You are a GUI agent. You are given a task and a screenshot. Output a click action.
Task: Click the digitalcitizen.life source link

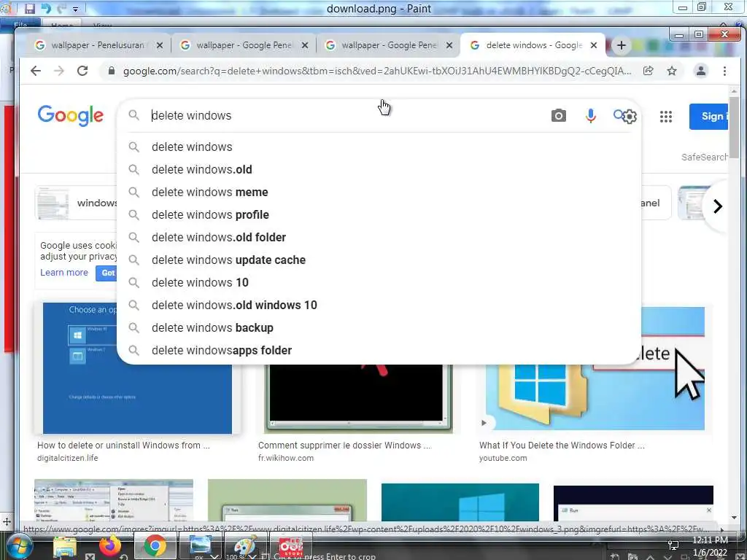point(67,458)
